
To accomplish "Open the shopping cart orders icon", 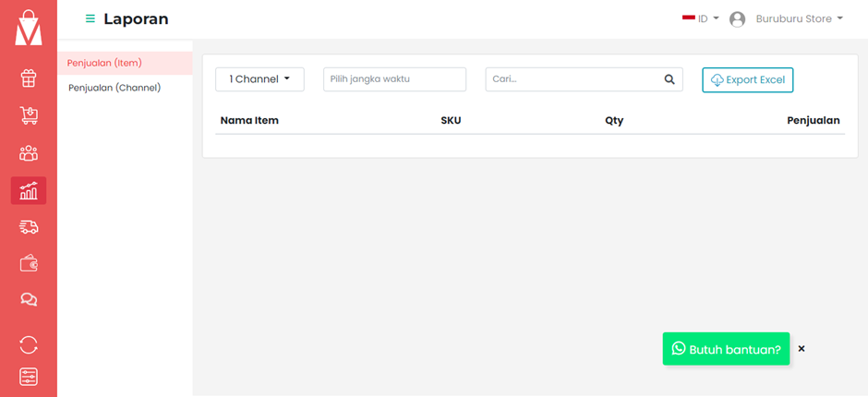I will point(29,115).
